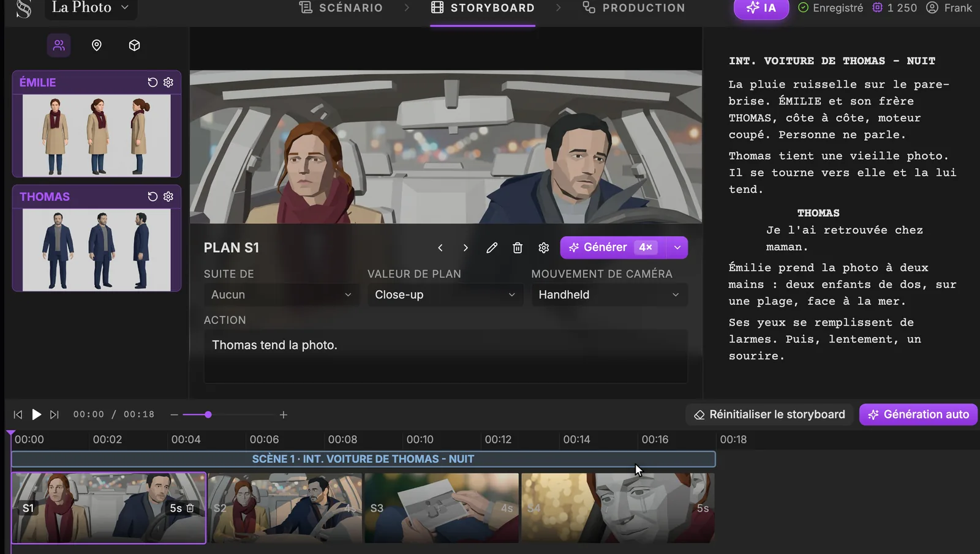Click Générer 4× button
Screen dimensions: 980x554
coord(613,248)
